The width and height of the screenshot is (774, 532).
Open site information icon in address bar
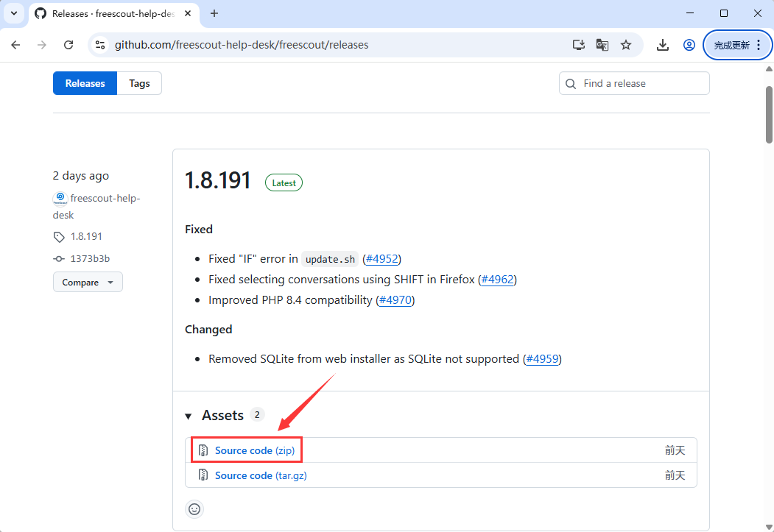100,45
